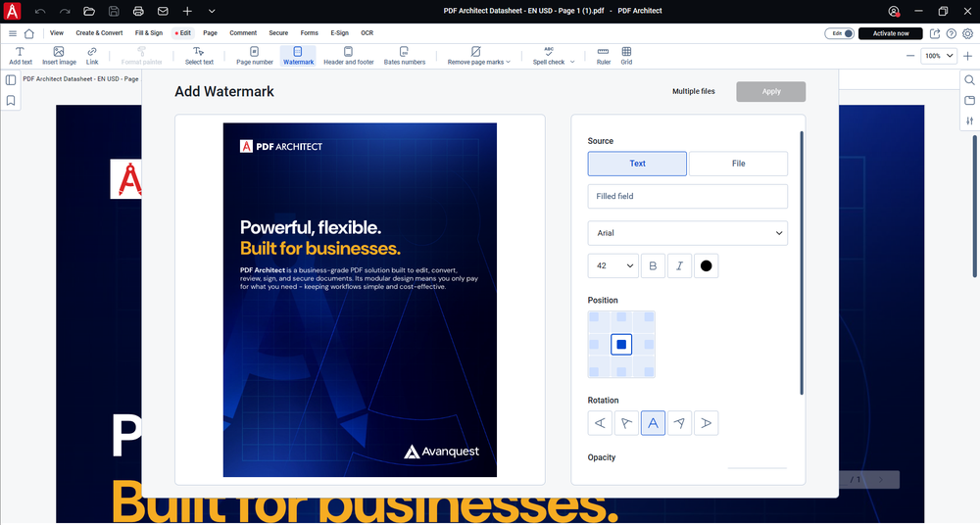Toggle the Ruler display
The height and width of the screenshot is (525, 980).
tap(603, 56)
